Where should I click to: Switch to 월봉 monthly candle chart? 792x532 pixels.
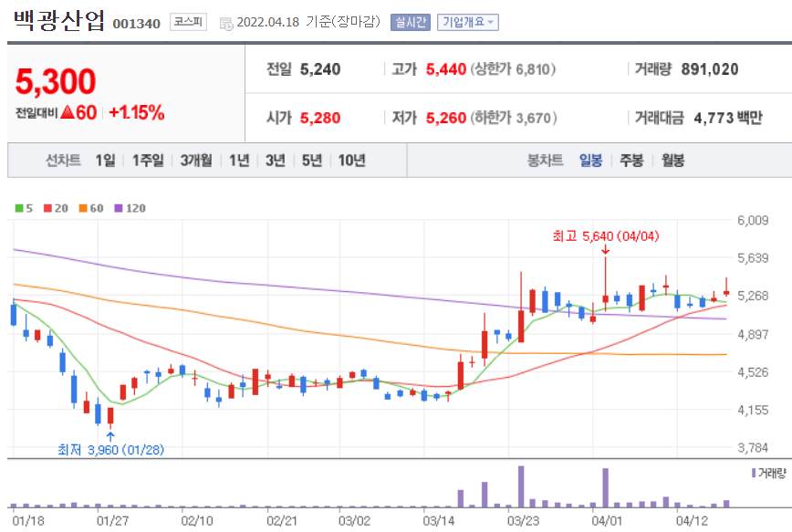coord(672,161)
